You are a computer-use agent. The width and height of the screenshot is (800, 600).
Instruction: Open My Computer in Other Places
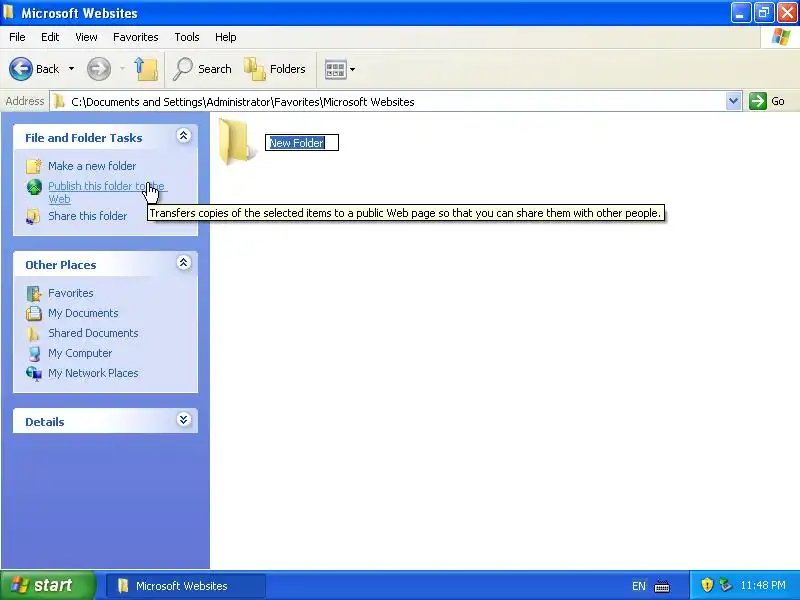point(80,353)
